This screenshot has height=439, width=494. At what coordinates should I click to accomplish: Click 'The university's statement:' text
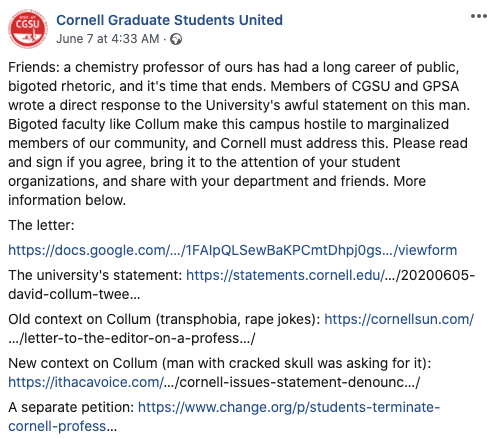[95, 275]
